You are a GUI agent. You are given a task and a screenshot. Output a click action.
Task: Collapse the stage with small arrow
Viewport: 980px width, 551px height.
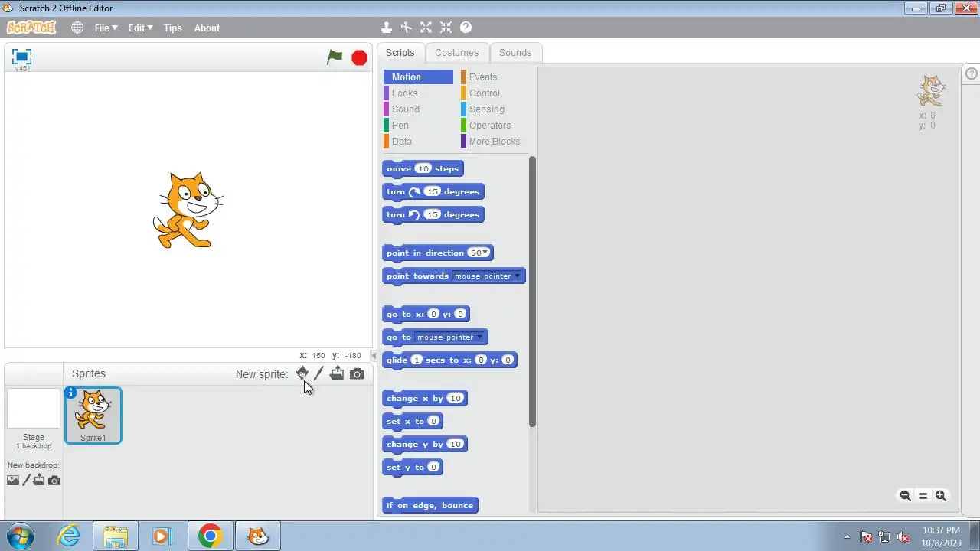click(374, 356)
